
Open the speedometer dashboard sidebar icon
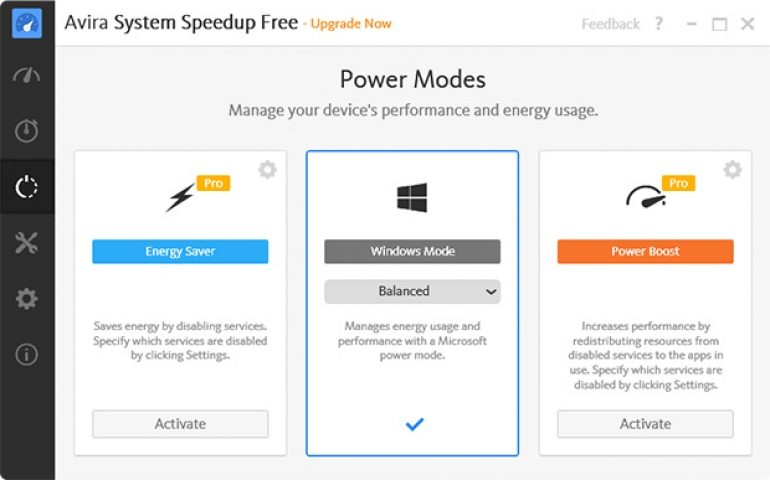click(27, 75)
